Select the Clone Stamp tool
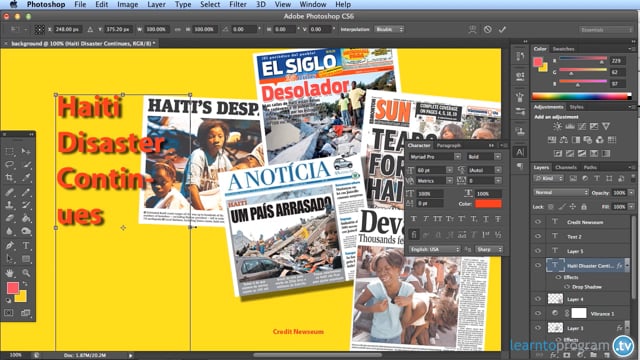 (9, 205)
